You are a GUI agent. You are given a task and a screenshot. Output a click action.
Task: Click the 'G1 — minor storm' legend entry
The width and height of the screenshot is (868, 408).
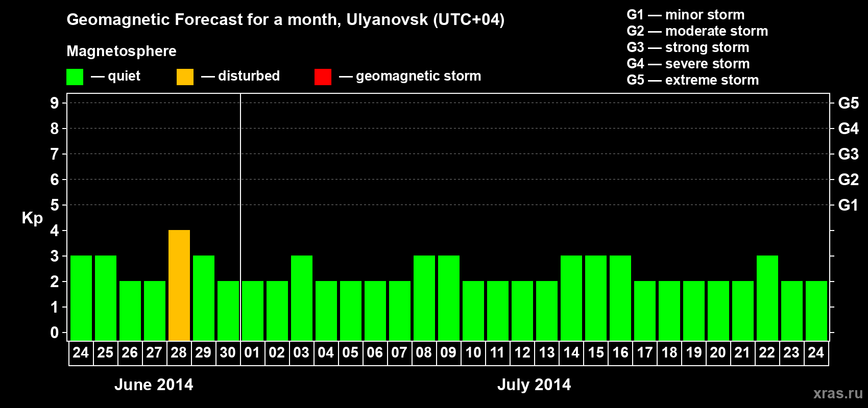(686, 15)
